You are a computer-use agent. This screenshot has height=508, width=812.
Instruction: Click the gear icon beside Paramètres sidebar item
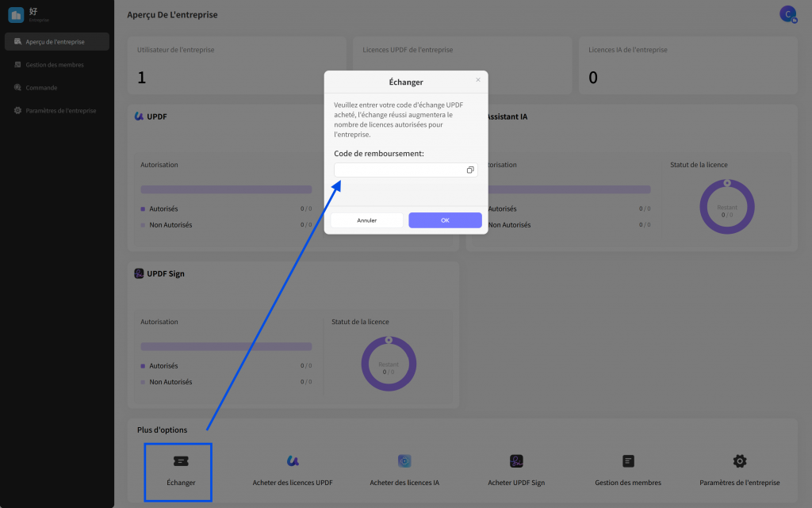pyautogui.click(x=17, y=110)
